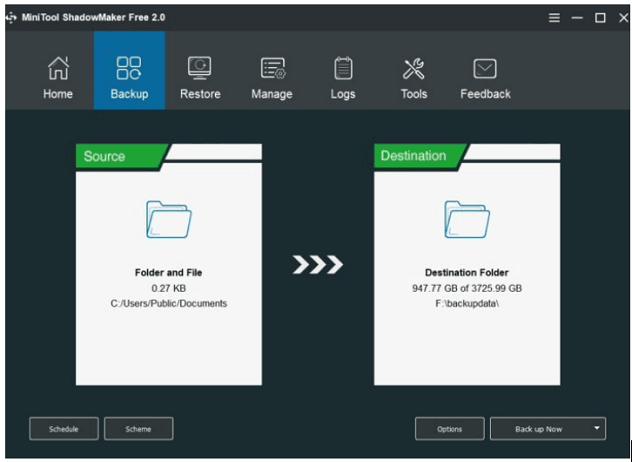
Task: Open the Home tab
Action: coord(58,77)
